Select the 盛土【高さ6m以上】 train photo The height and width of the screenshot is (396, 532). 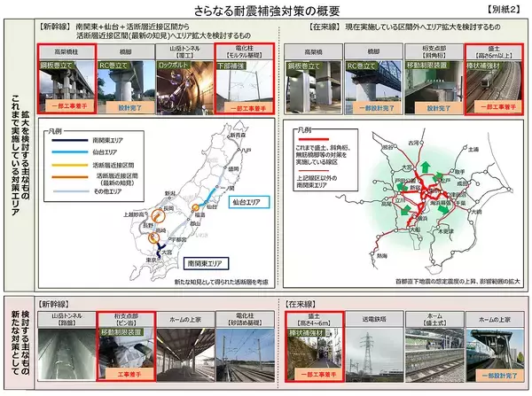point(494,88)
